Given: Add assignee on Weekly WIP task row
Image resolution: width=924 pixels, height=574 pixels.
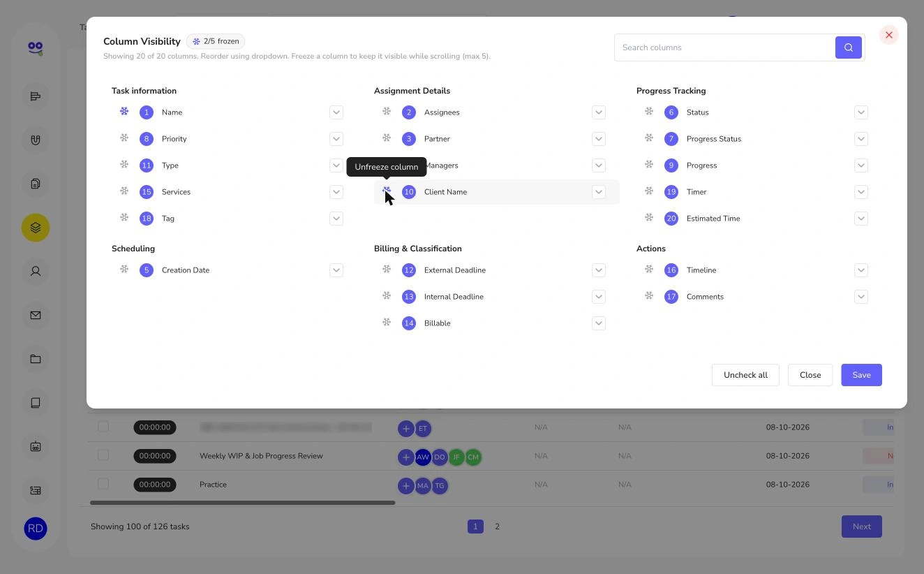Looking at the screenshot, I should pos(405,457).
